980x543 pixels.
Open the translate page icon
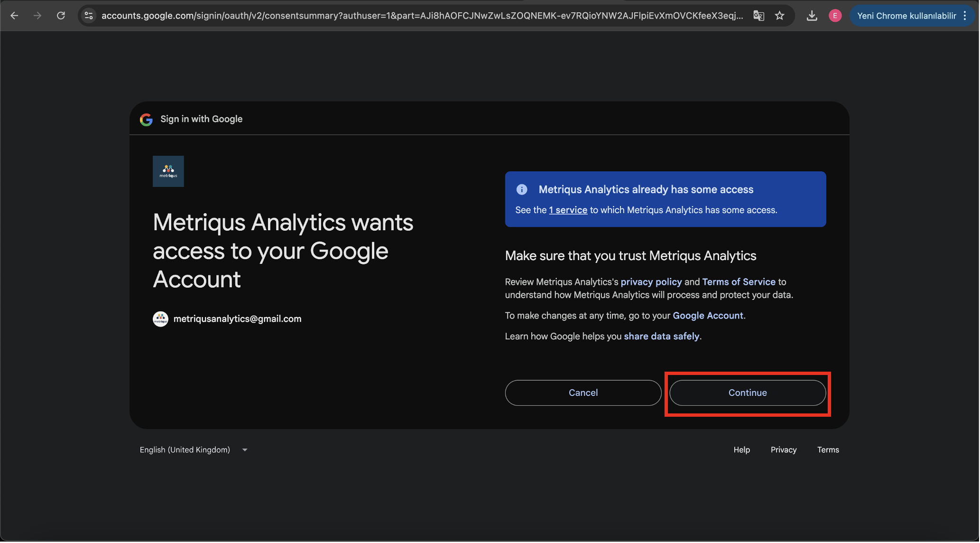tap(759, 16)
